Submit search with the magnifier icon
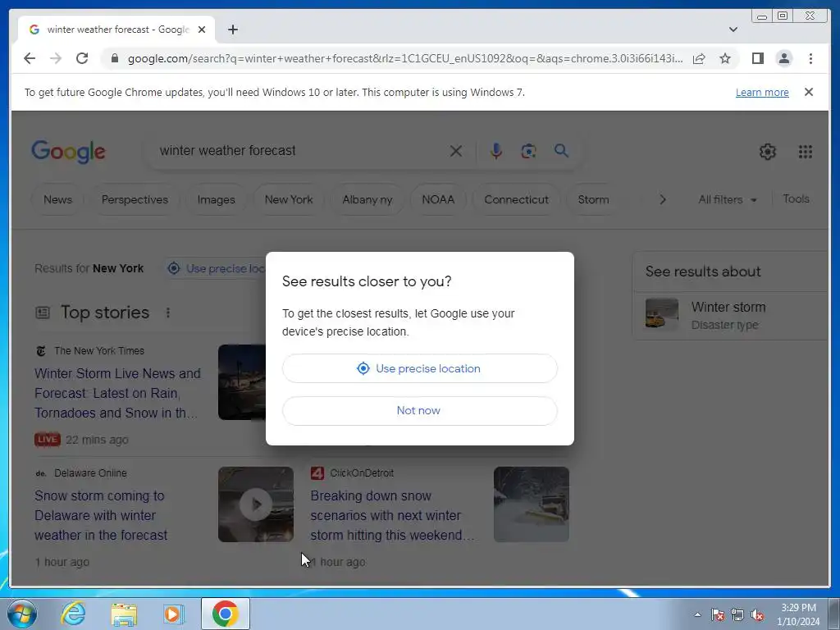The image size is (840, 630). (x=561, y=151)
